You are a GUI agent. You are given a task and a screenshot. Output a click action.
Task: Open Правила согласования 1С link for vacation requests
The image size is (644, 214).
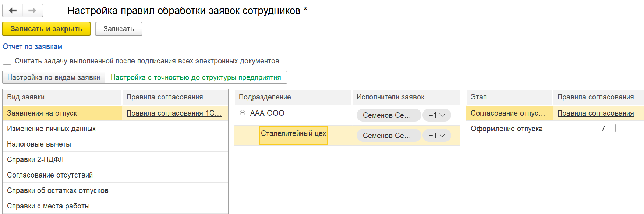click(174, 113)
